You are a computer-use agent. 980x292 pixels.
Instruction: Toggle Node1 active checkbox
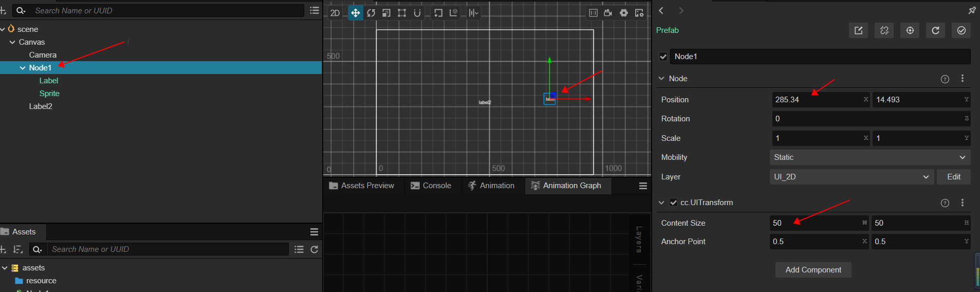663,57
